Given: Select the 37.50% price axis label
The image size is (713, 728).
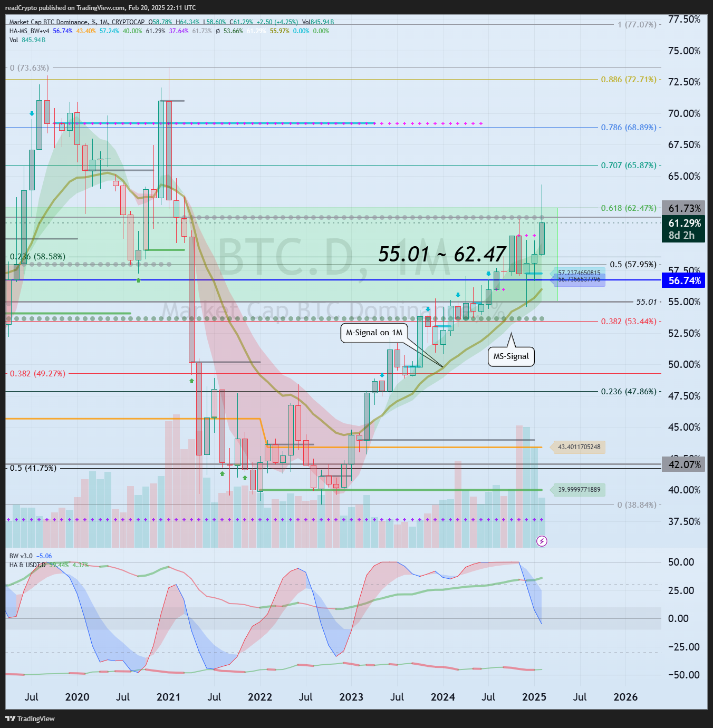Looking at the screenshot, I should [x=684, y=521].
